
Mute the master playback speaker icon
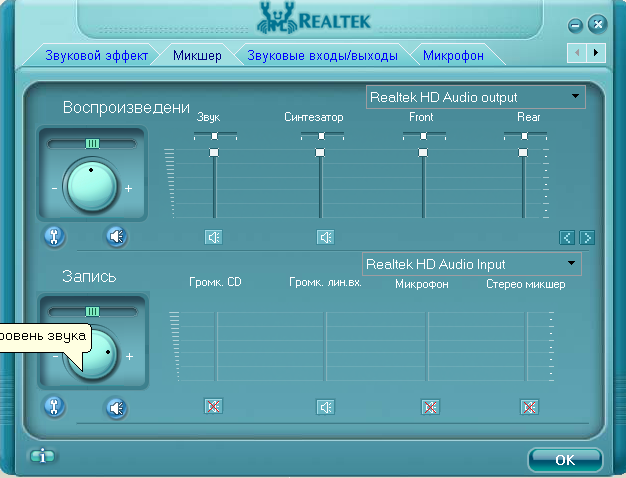[x=117, y=237]
